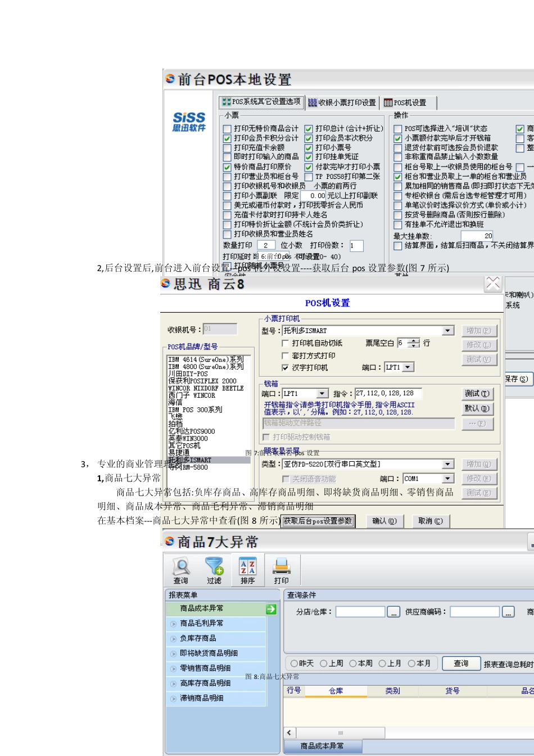Open 顾客显示屏 端口 COM1 dropdown
This screenshot has height=756, width=534.
coord(448,479)
